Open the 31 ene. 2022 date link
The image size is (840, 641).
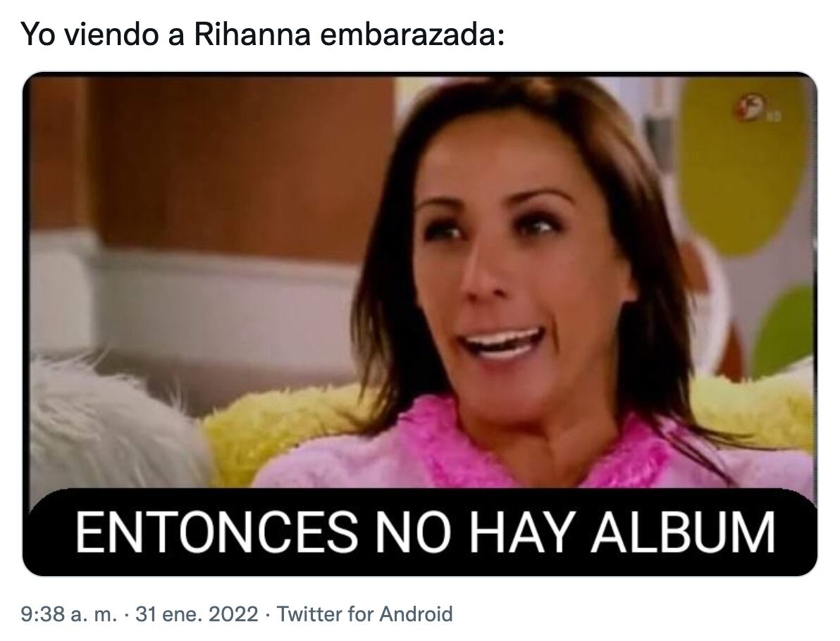pos(197,614)
